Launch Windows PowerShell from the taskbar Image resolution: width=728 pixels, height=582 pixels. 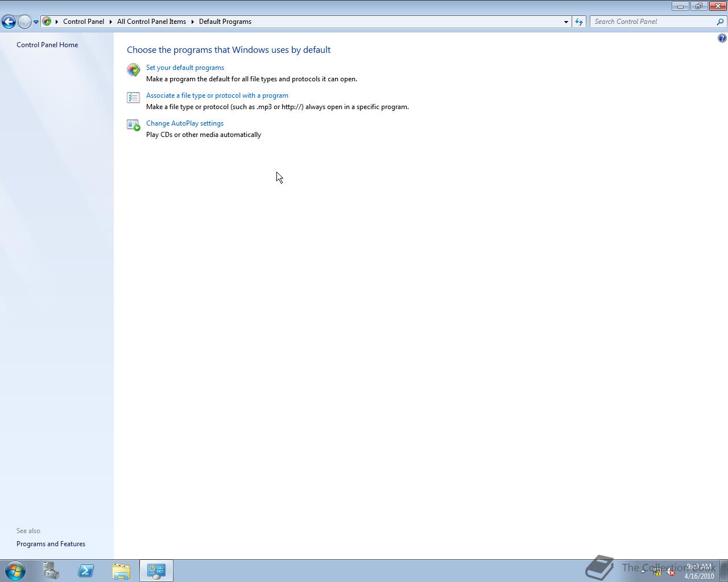click(x=86, y=571)
